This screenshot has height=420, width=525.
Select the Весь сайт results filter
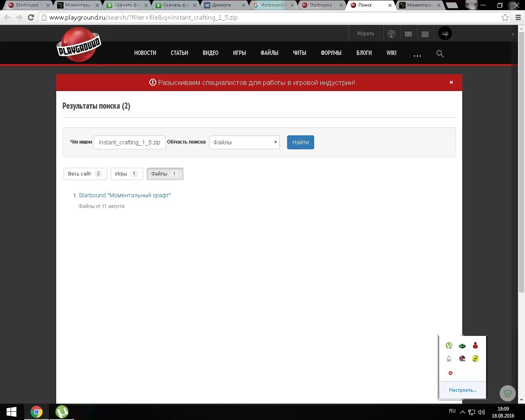(x=85, y=174)
